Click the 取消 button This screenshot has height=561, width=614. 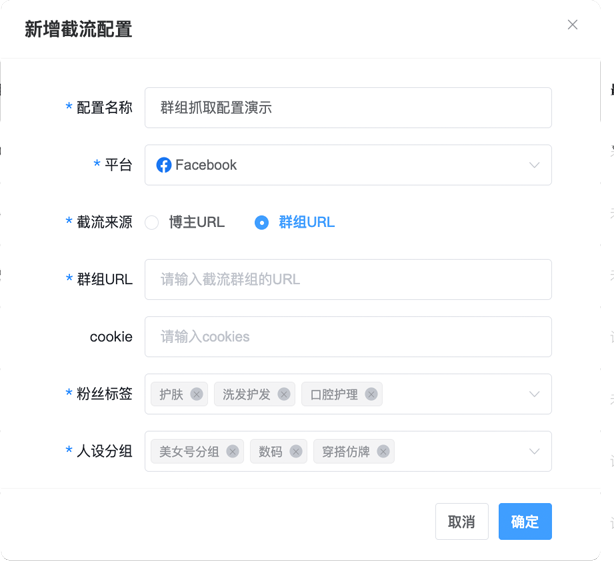(462, 521)
